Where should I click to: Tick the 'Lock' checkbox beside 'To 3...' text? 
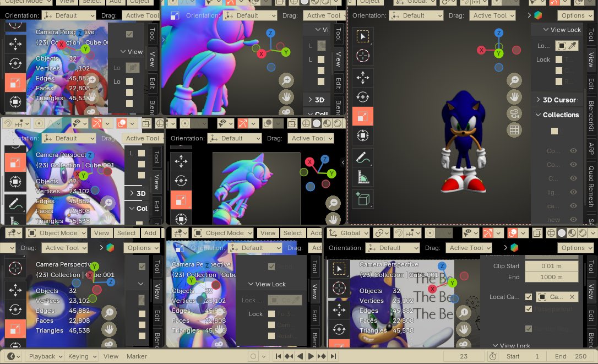click(271, 314)
